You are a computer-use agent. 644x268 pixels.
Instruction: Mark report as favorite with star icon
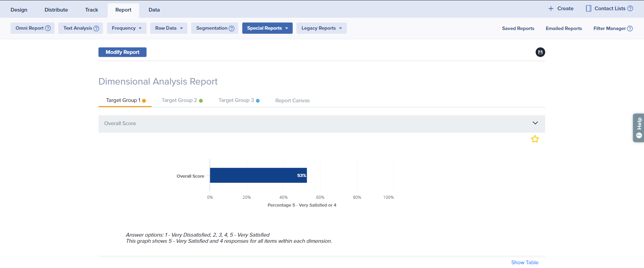coord(535,139)
